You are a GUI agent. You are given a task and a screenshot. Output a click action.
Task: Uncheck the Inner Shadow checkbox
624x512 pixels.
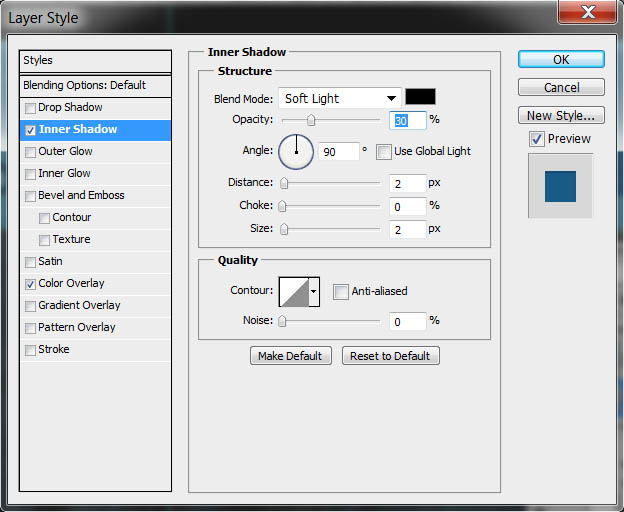point(30,130)
